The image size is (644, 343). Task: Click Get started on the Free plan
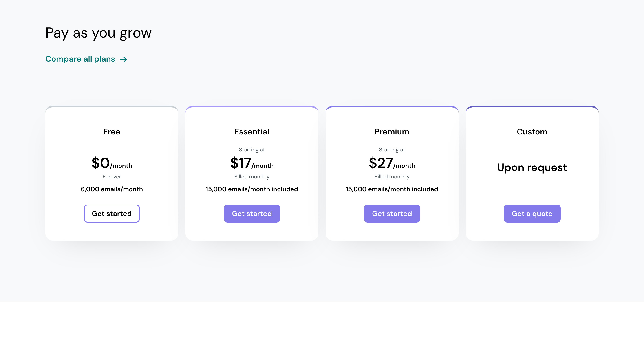[112, 213]
